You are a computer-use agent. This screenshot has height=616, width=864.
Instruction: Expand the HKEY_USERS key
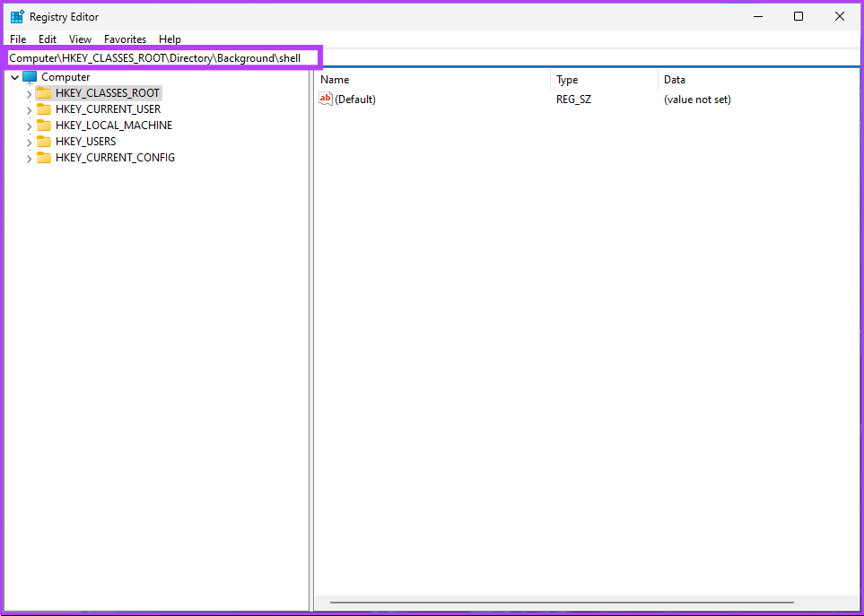pos(30,143)
